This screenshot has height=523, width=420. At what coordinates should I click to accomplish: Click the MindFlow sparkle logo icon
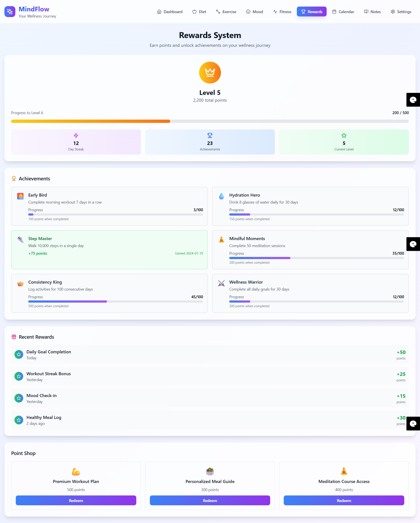click(10, 11)
